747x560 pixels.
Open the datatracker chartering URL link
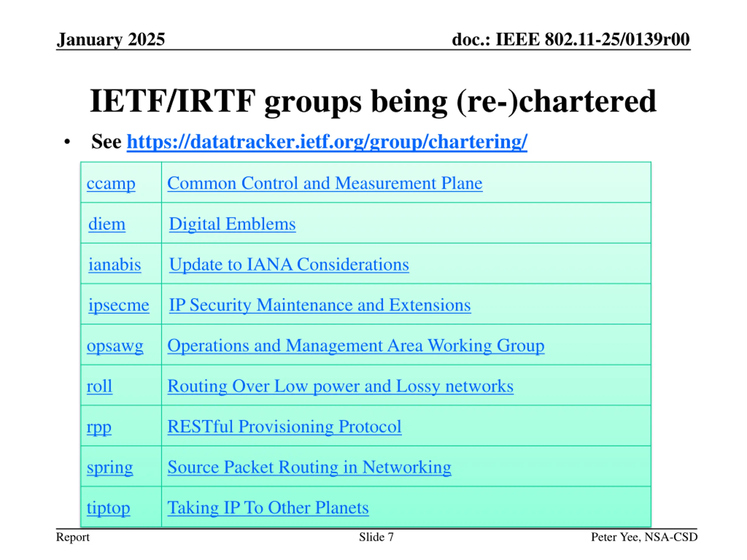click(327, 141)
